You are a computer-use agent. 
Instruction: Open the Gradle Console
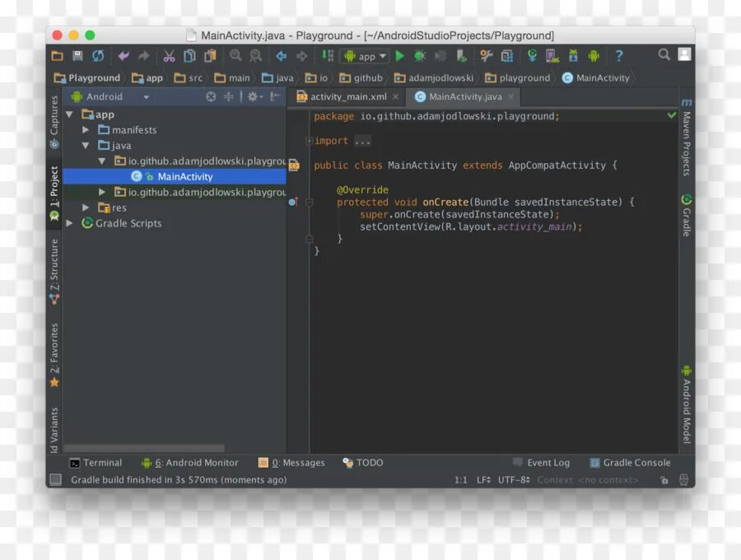click(631, 463)
